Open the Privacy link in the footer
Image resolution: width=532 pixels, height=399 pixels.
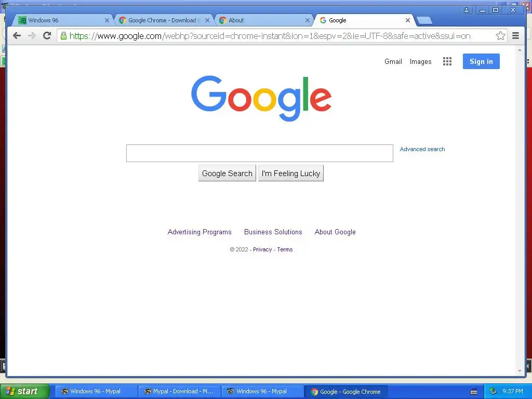[262, 249]
